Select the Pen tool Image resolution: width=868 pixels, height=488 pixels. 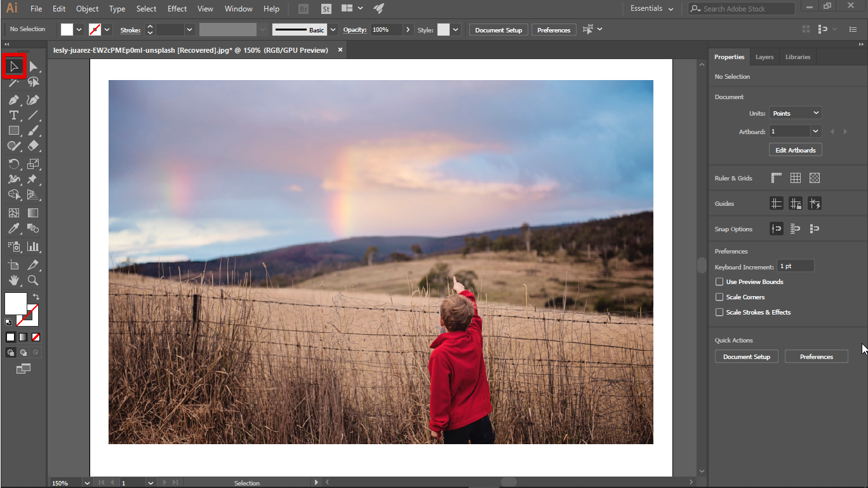click(13, 100)
